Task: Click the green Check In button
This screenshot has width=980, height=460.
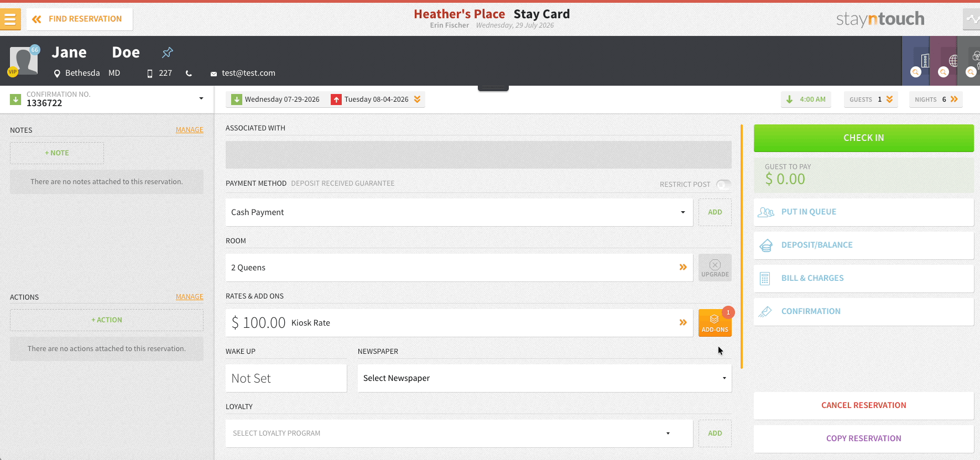Action: click(x=864, y=138)
